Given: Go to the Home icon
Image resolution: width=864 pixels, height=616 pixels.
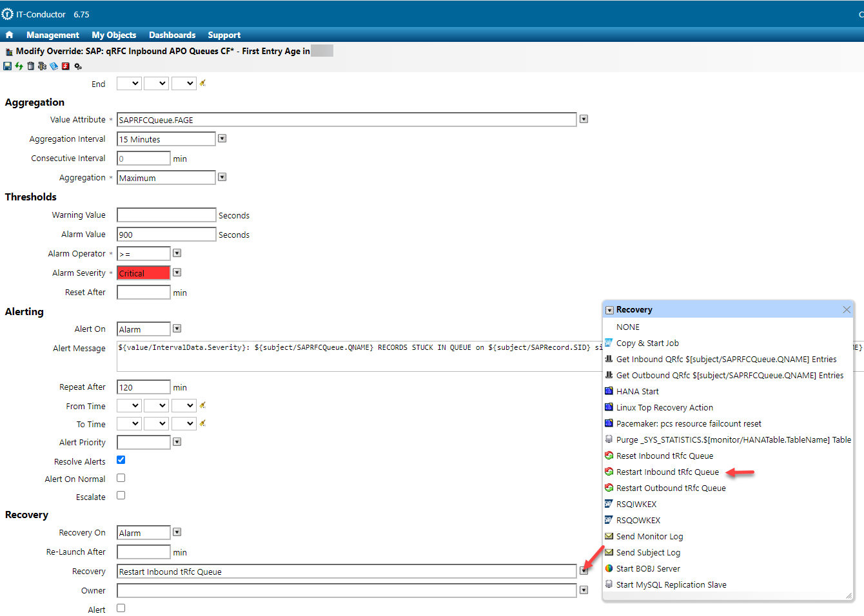Looking at the screenshot, I should tap(9, 35).
